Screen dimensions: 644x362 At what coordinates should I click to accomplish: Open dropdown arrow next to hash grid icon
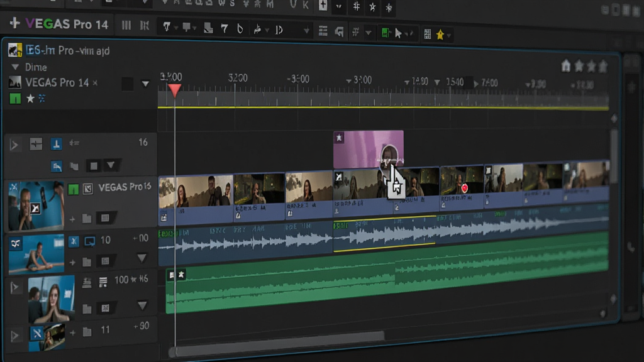click(x=369, y=33)
